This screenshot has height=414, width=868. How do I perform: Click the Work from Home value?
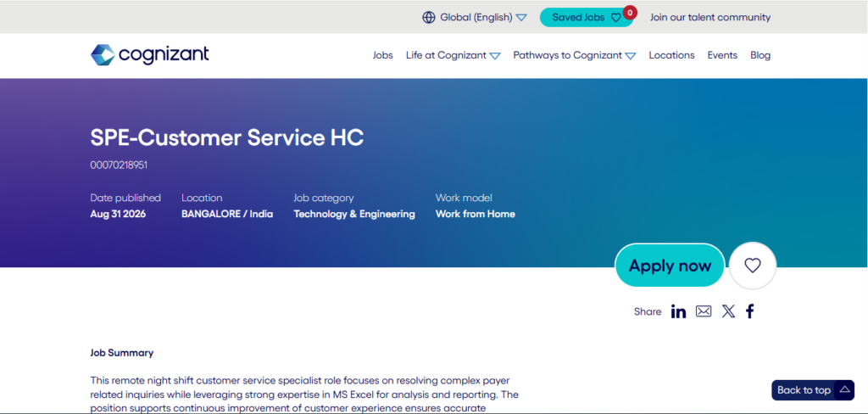475,214
